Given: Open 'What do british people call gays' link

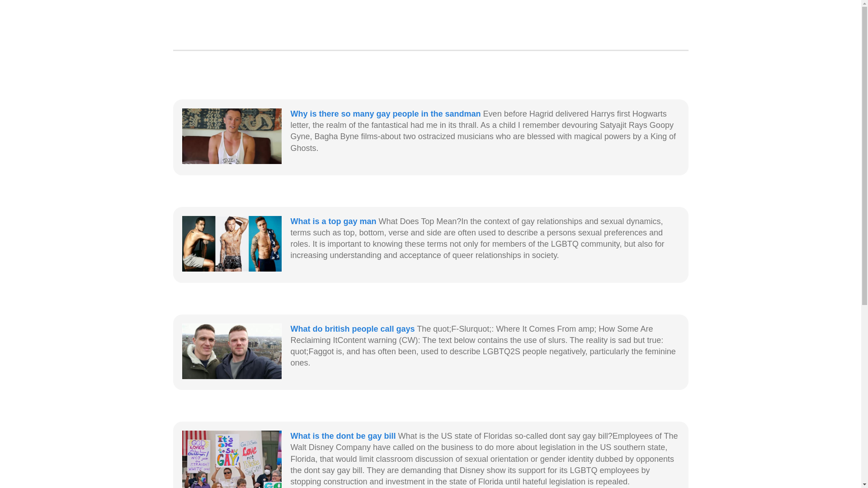Looking at the screenshot, I should tap(352, 329).
